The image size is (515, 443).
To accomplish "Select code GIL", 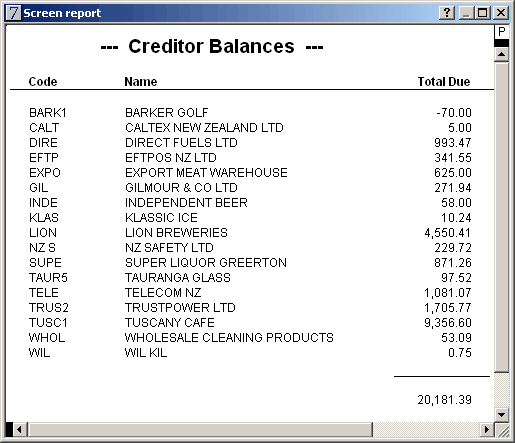I will tap(39, 188).
